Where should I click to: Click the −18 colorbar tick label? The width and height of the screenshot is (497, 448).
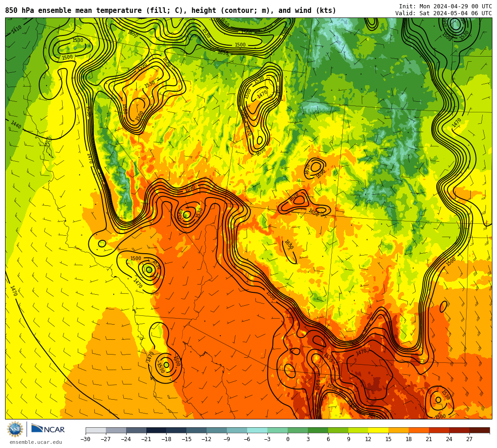tap(167, 439)
